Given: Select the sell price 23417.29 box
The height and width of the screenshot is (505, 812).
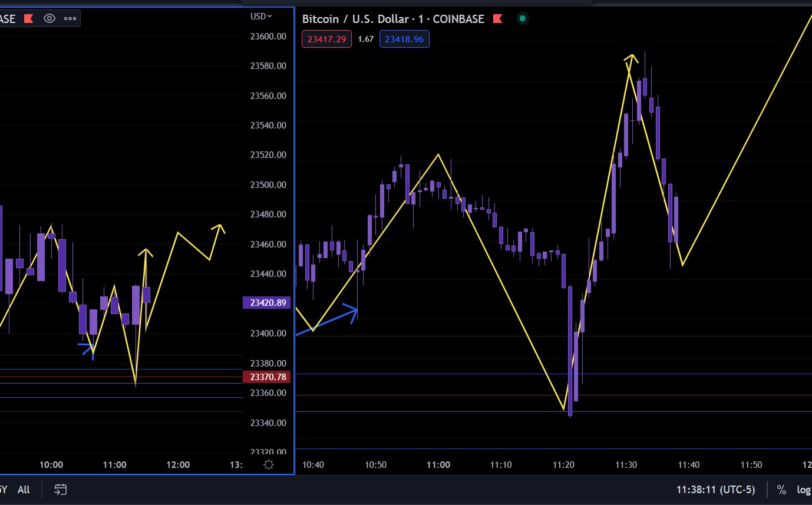Looking at the screenshot, I should coord(326,39).
